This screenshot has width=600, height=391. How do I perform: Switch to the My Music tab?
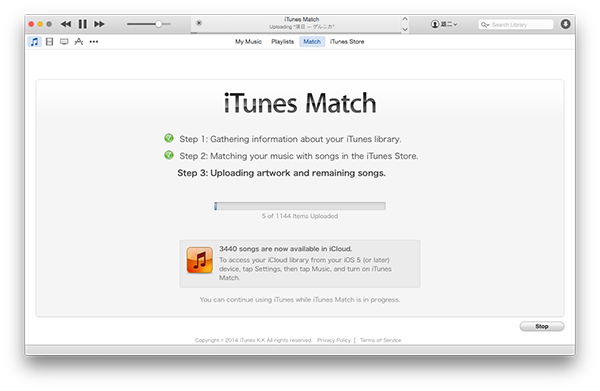coord(248,42)
